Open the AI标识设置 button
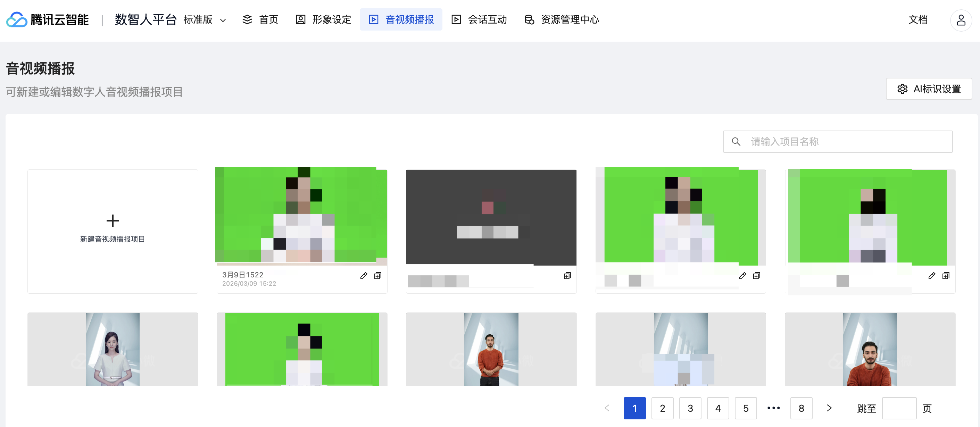The image size is (980, 427). pos(929,89)
